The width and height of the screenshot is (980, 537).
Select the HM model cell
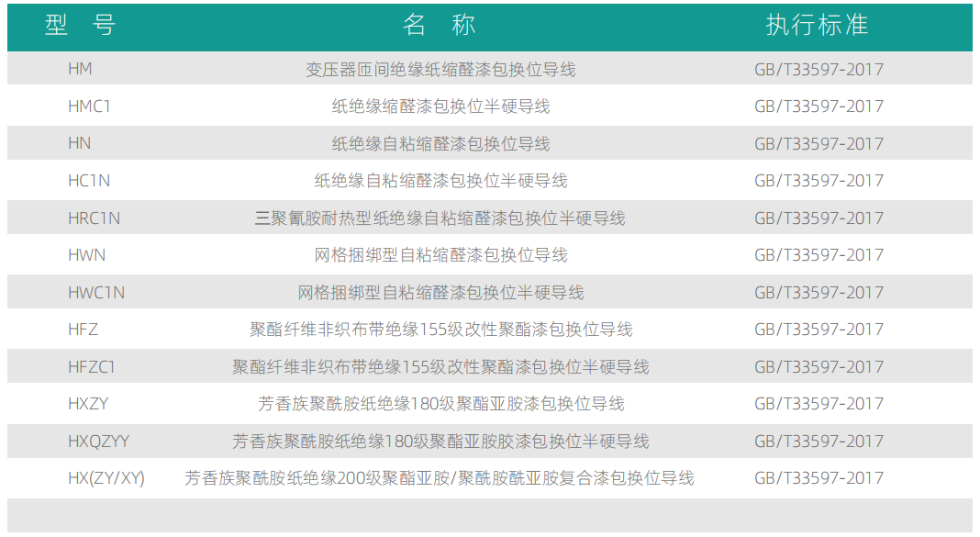80,69
